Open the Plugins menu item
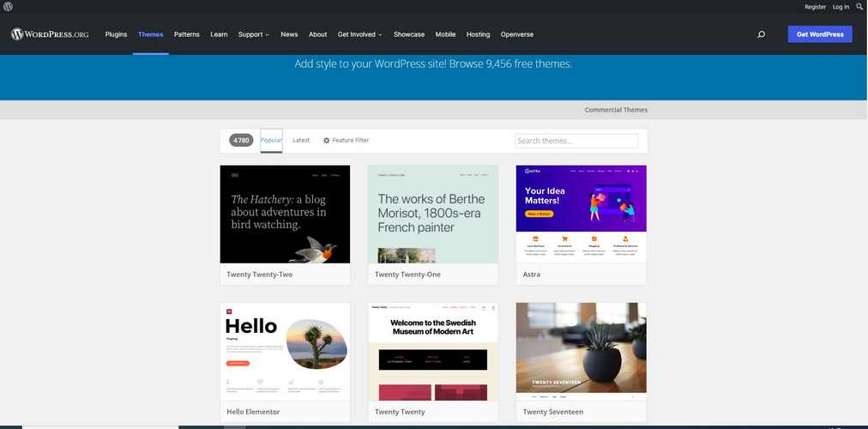This screenshot has height=429, width=868. click(117, 34)
